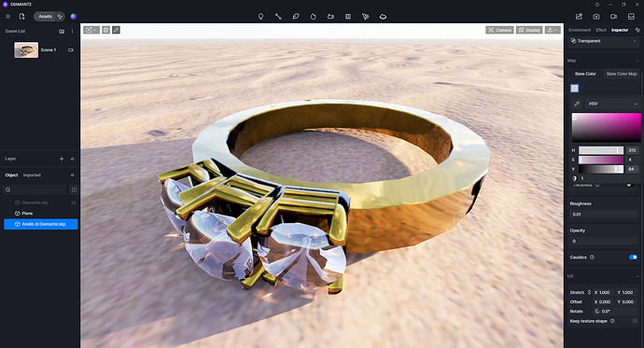The height and width of the screenshot is (348, 644).
Task: Toggle visibility of Diamante.skp object
Action: point(74,202)
